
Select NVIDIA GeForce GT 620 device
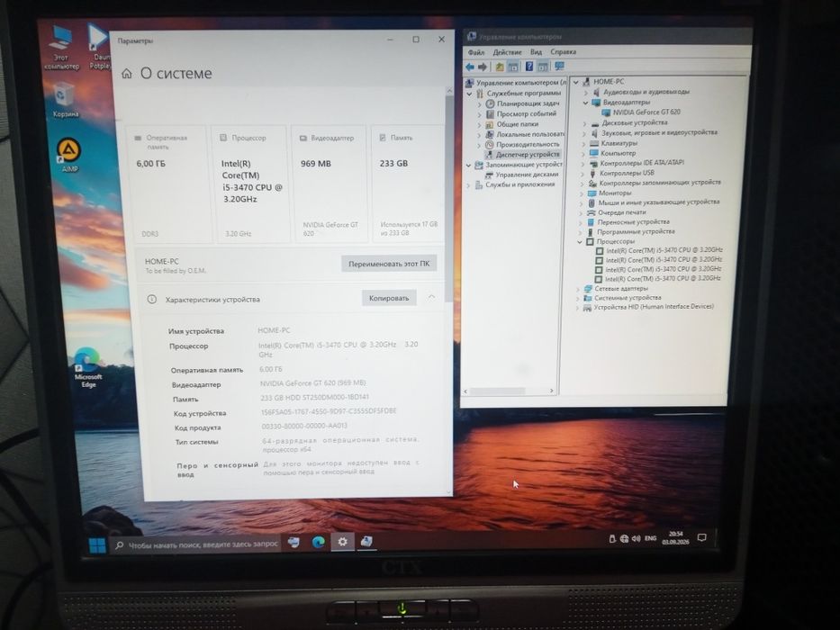coord(641,112)
